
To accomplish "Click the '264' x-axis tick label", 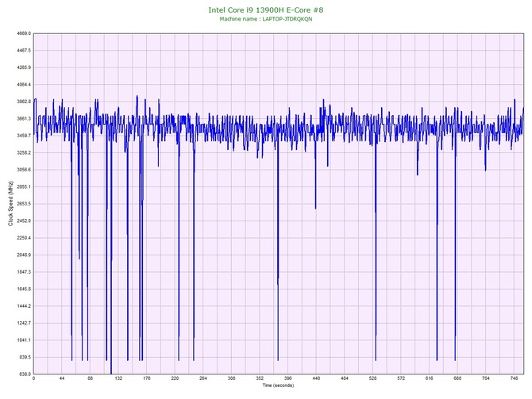I will (203, 378).
